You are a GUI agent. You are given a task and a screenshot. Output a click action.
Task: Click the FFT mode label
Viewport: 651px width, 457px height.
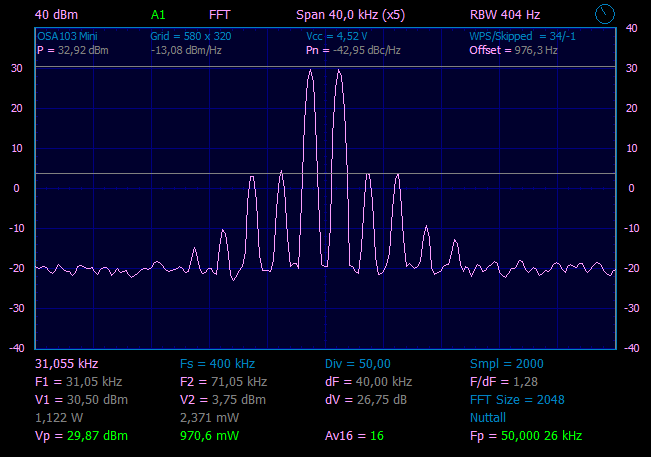coord(219,15)
